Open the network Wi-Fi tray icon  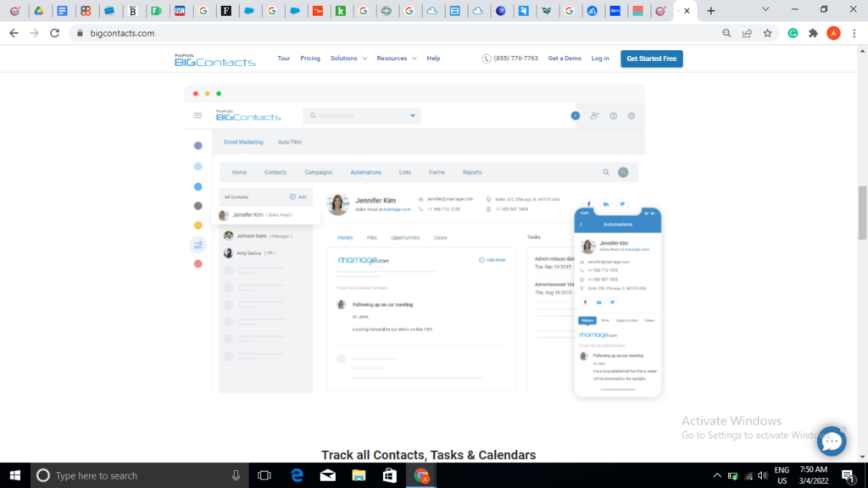[748, 476]
